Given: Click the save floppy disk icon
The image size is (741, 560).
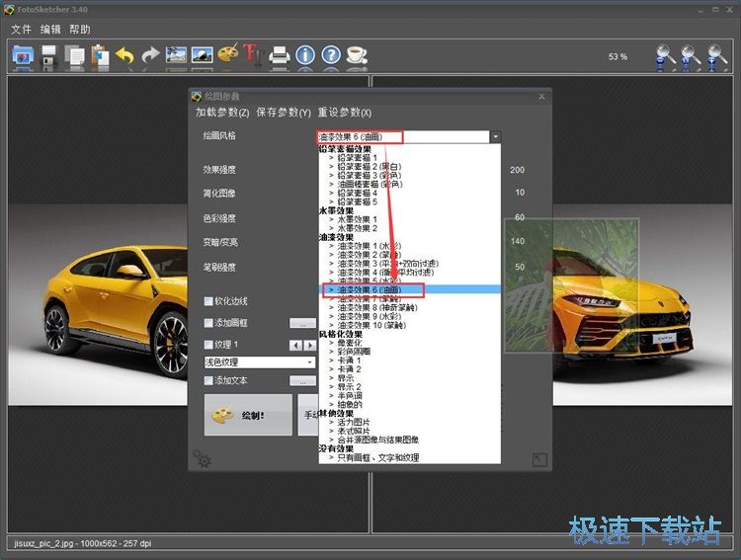Looking at the screenshot, I should 48,55.
